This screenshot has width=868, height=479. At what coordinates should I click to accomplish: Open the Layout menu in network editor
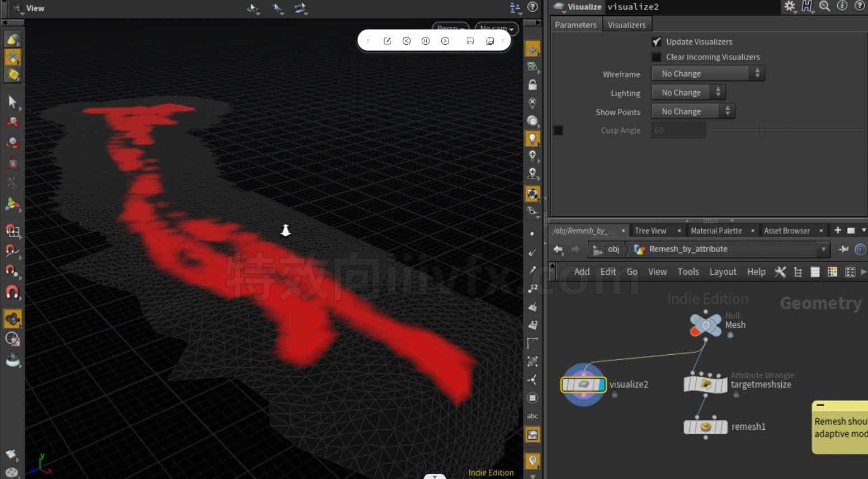coord(723,272)
